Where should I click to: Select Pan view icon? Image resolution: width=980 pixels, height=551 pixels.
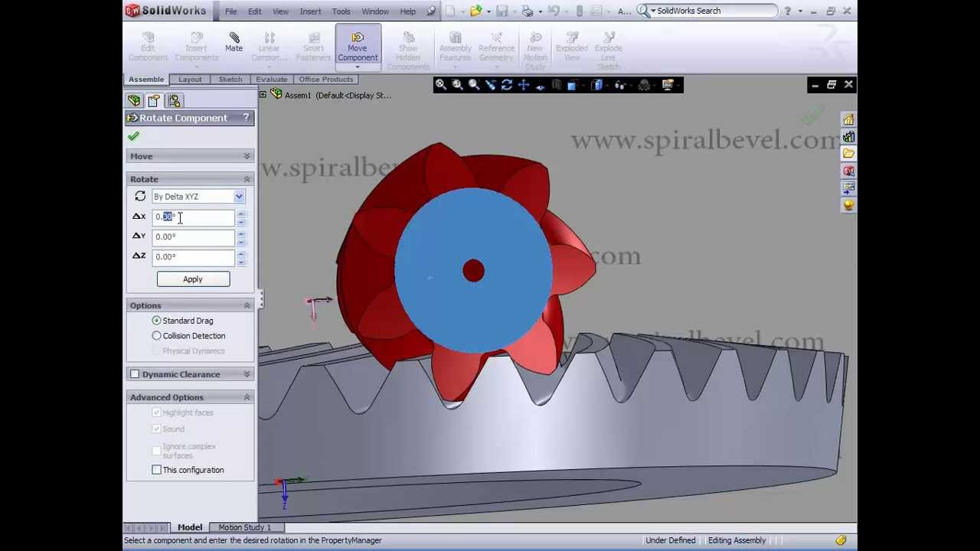(x=524, y=85)
